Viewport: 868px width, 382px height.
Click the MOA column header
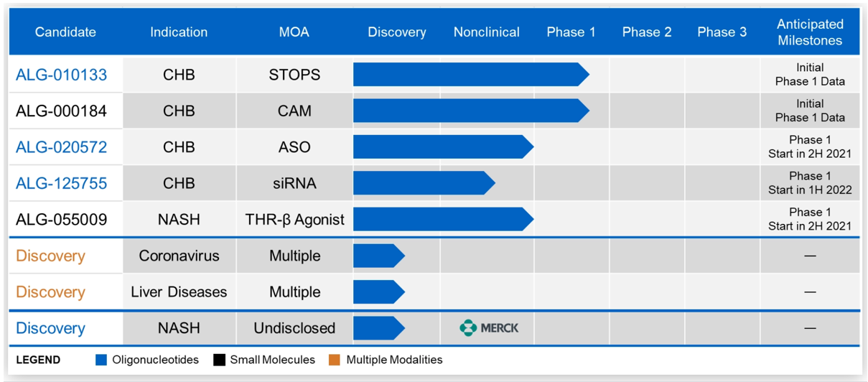294,32
